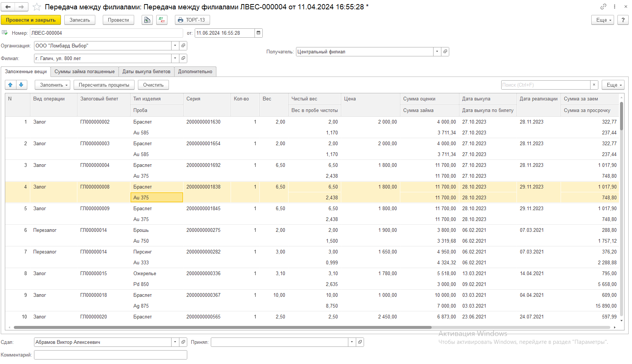
Task: Open Принял person record icon
Action: point(360,342)
